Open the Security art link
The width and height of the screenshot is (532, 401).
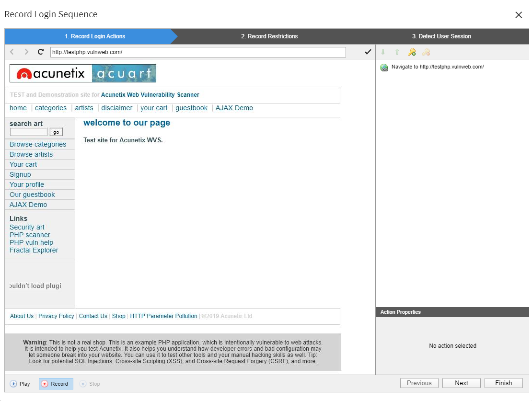pyautogui.click(x=27, y=227)
